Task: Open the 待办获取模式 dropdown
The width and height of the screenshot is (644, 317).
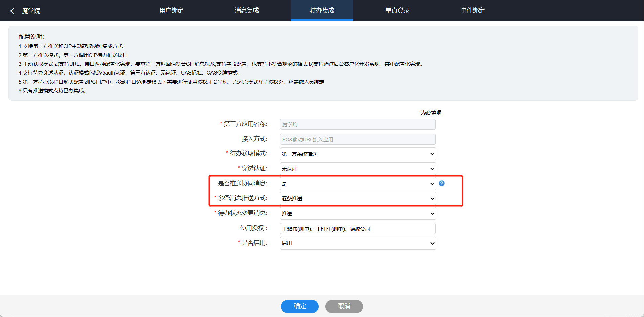Action: coord(358,154)
